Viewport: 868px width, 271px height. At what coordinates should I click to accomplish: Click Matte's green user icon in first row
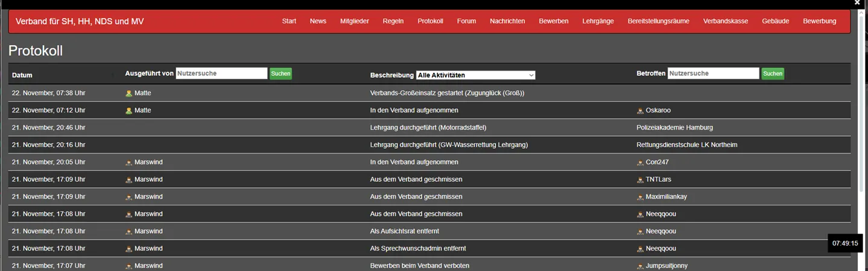point(128,93)
